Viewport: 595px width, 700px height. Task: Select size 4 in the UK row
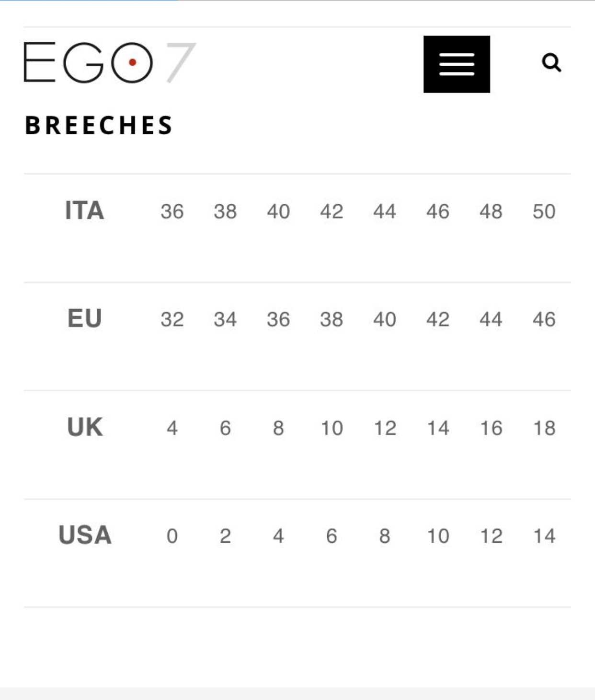pos(172,428)
